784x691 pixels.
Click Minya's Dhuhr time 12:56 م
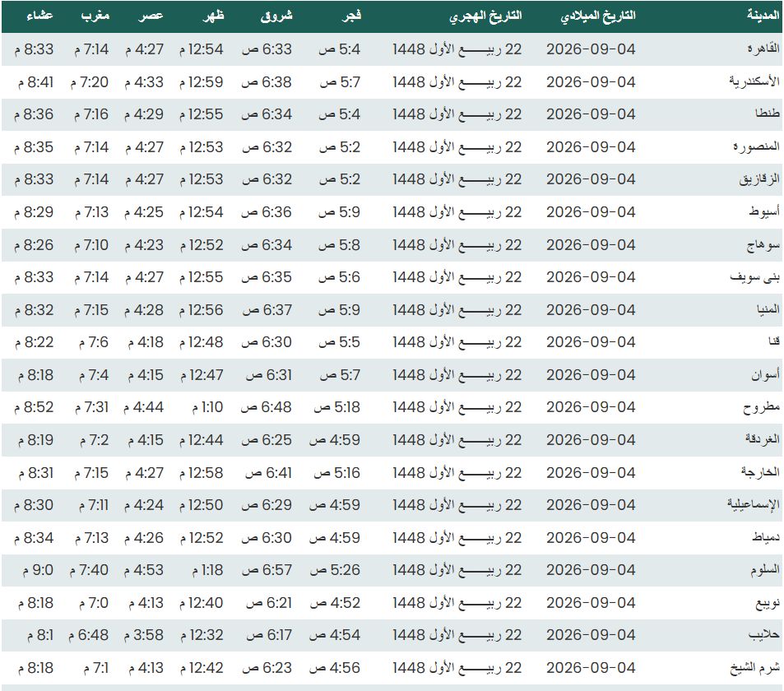(x=202, y=310)
